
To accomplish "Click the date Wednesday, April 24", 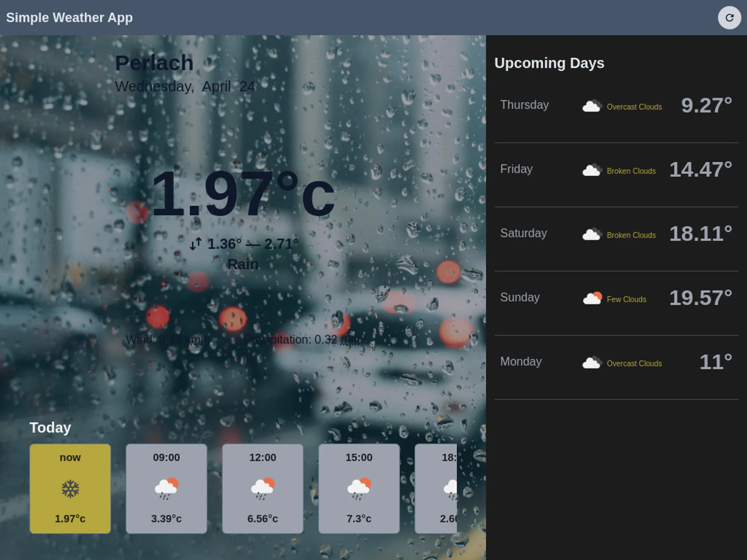I will pos(185,86).
